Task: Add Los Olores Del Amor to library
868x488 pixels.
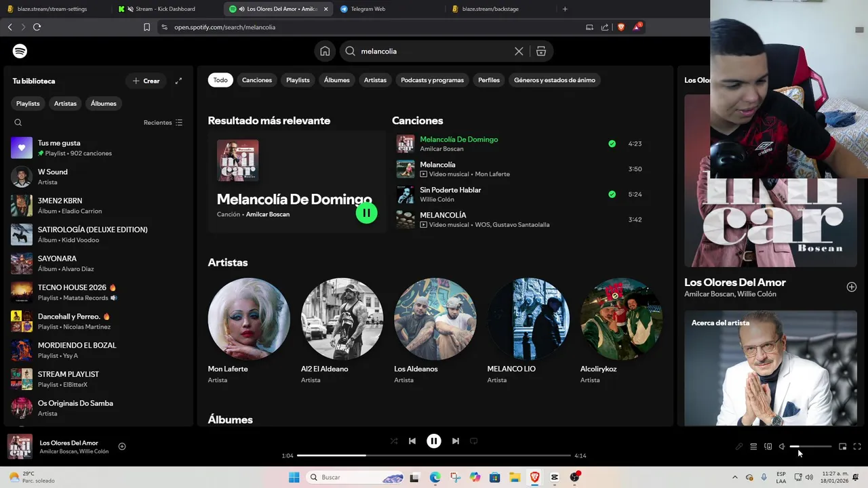Action: click(852, 287)
